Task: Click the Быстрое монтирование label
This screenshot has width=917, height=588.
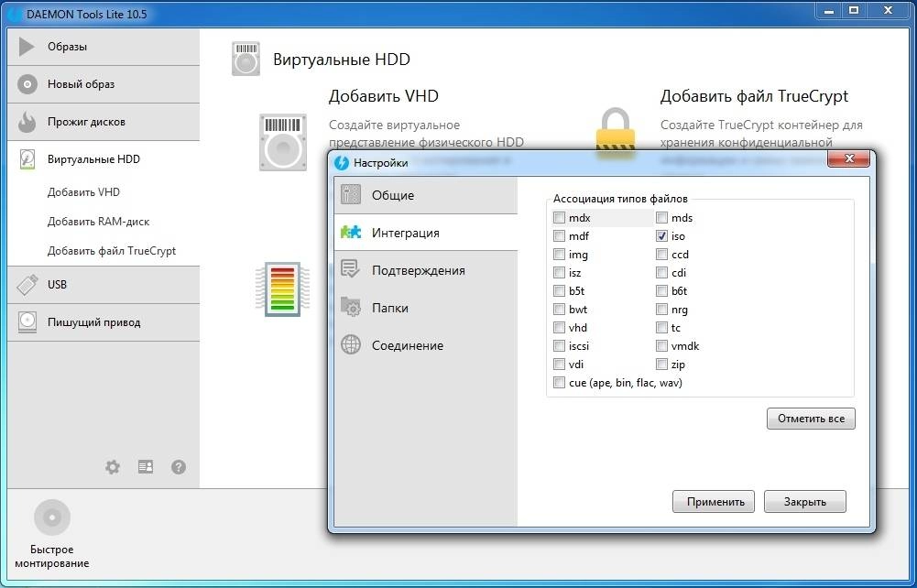Action: click(x=52, y=557)
